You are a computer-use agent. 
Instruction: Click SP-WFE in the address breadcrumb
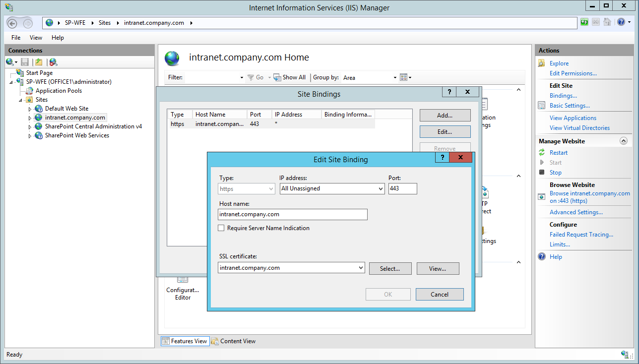point(75,23)
